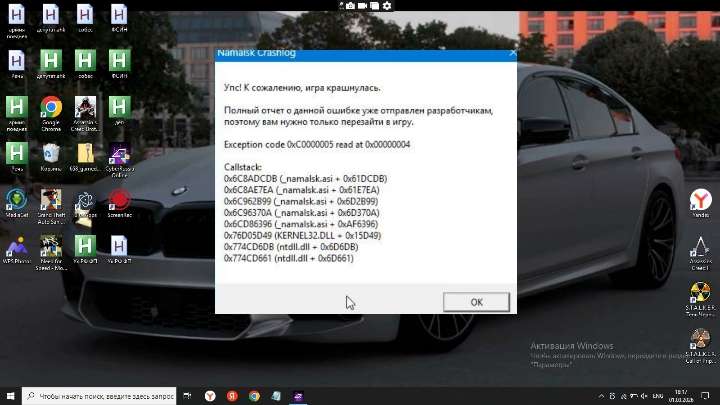
Task: Switch the ENG keyboard language indicator
Action: pos(658,396)
